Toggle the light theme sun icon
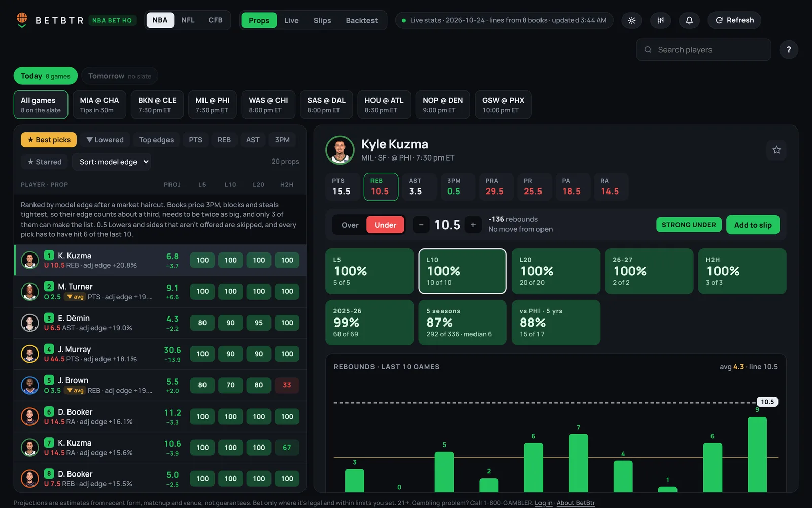Viewport: 812px width, 508px height. (632, 20)
